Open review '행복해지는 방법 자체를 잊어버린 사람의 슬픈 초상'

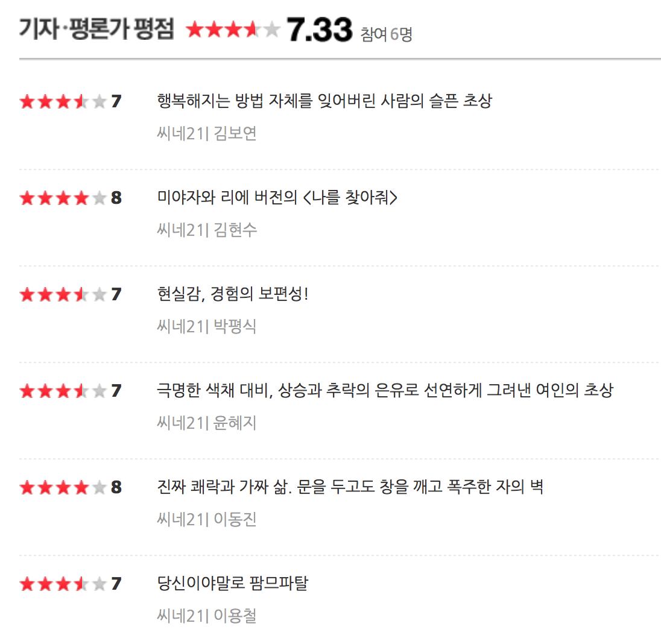pos(324,101)
